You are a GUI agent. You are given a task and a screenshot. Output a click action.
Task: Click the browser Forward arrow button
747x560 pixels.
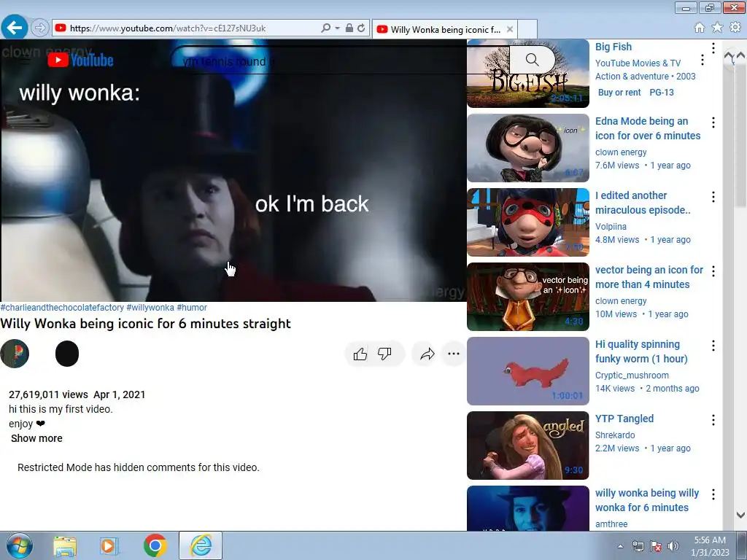coord(40,28)
